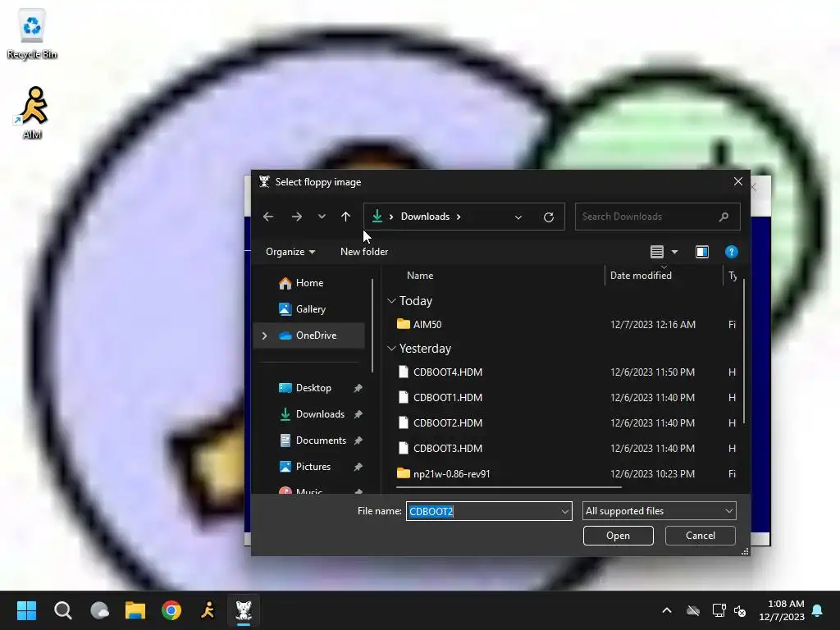The height and width of the screenshot is (630, 840).
Task: Go forward in the file dialog
Action: click(297, 217)
